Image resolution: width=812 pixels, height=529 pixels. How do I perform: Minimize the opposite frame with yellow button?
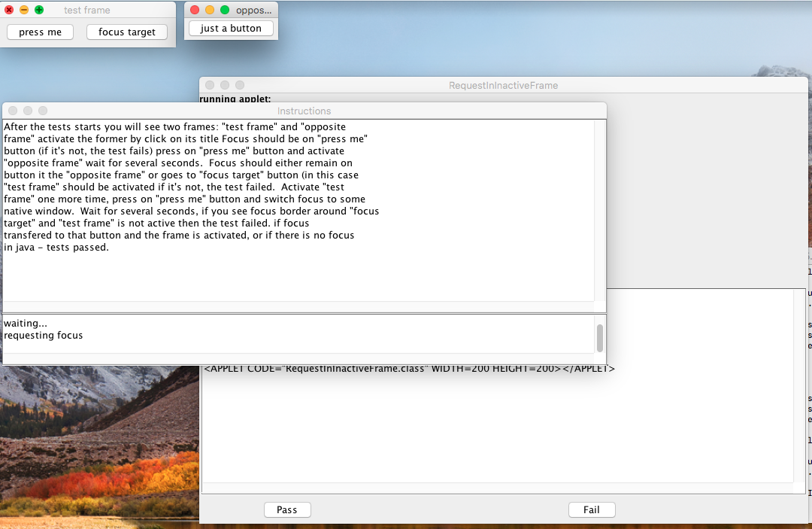[210, 11]
